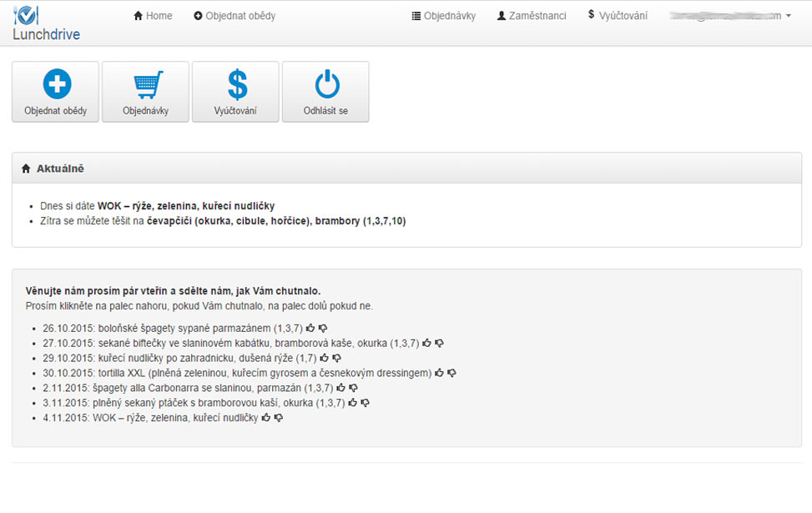Expand the user account email dropdown
The image size is (812, 513).
pyautogui.click(x=730, y=16)
